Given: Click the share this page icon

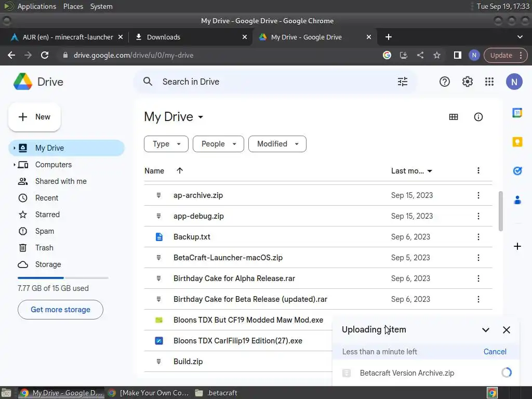Looking at the screenshot, I should tap(420, 55).
